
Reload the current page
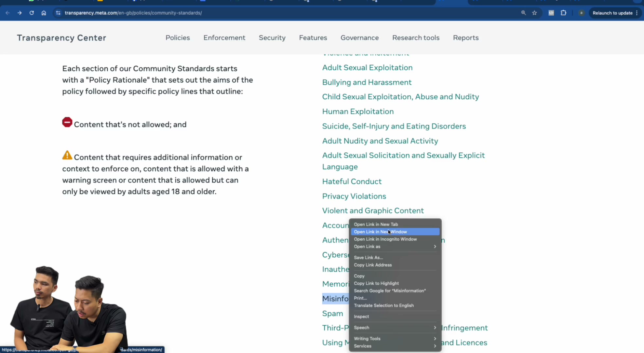coord(32,13)
